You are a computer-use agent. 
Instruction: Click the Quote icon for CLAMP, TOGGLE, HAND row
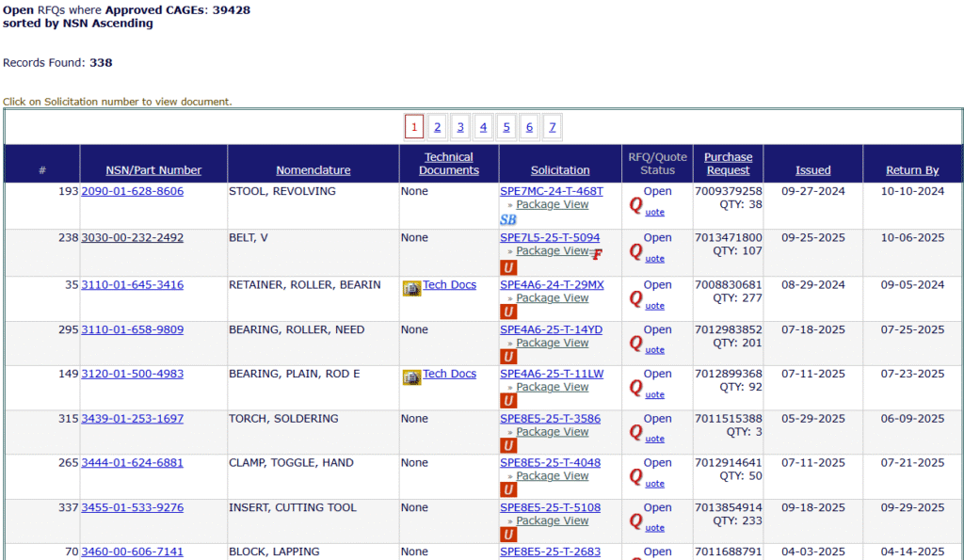click(x=636, y=477)
